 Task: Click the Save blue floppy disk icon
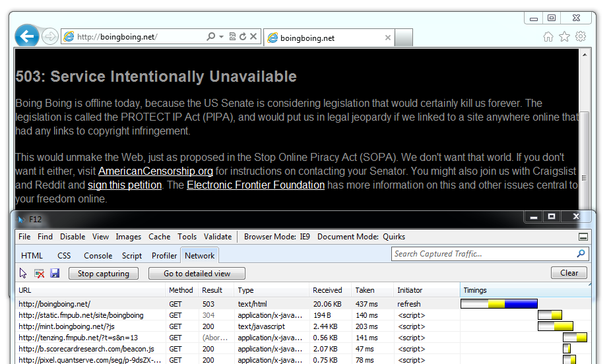pos(55,273)
